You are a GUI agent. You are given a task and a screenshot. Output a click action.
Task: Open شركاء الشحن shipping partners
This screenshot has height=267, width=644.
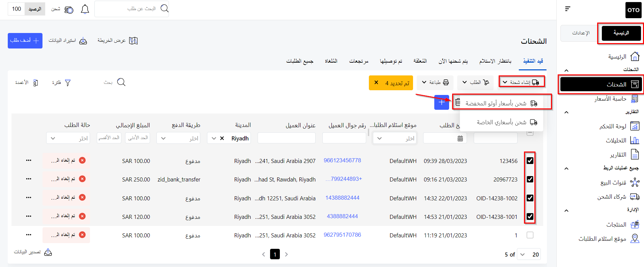[618, 197]
